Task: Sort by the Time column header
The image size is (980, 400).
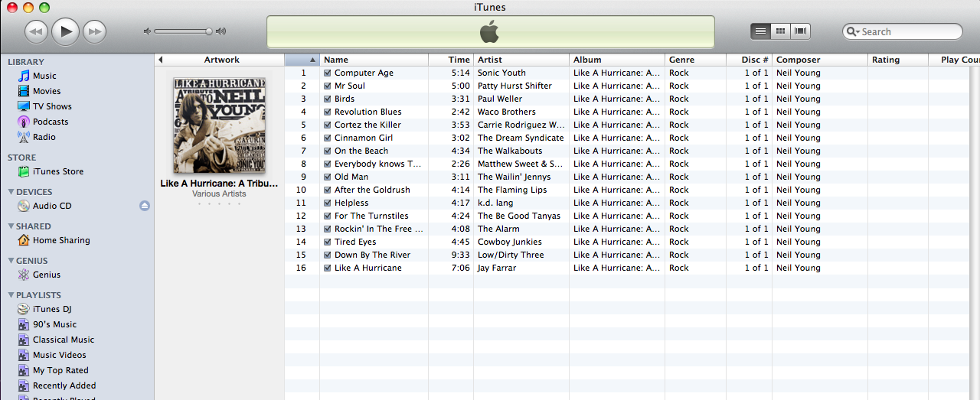Action: (451, 60)
